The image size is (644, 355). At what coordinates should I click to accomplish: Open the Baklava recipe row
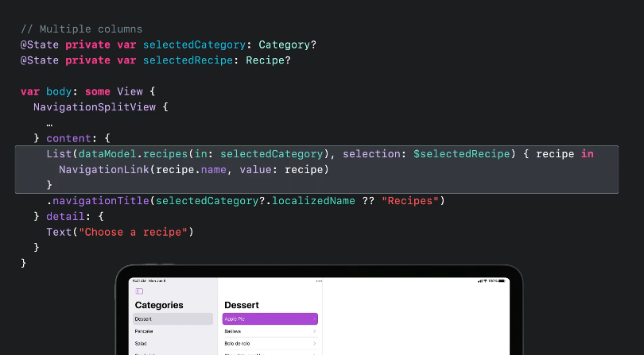point(270,331)
